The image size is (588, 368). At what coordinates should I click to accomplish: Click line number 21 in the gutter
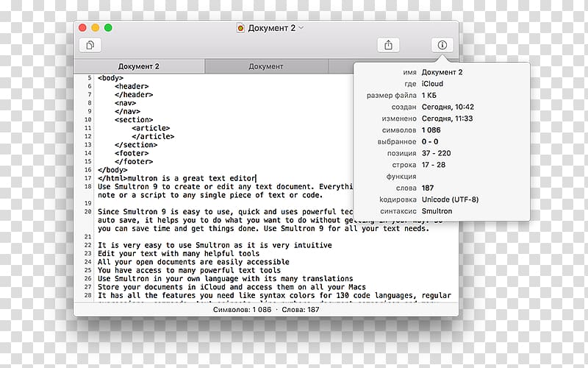tap(87, 237)
